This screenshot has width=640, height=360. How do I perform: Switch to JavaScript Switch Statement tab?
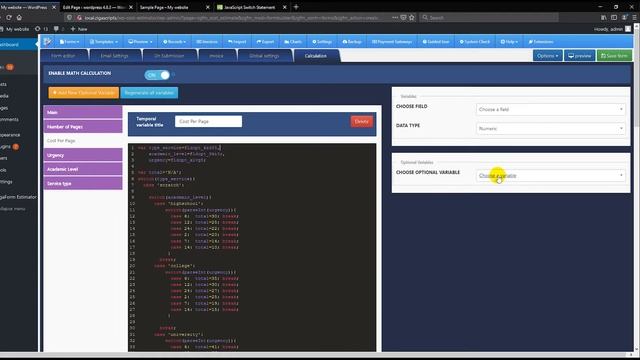pos(250,7)
